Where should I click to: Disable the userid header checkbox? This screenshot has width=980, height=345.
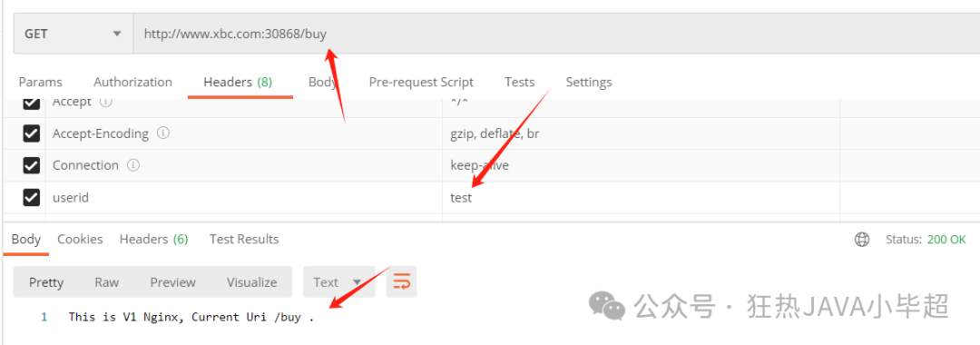click(x=31, y=198)
